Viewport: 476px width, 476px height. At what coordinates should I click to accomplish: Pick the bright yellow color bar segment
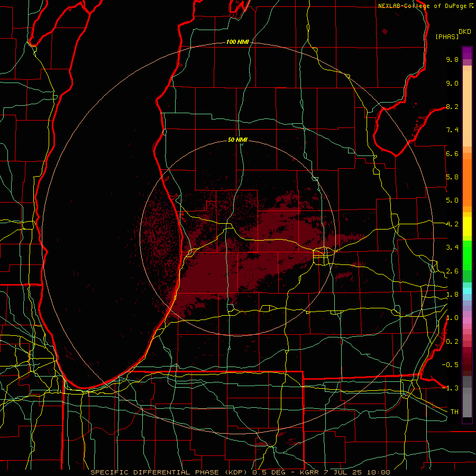(x=467, y=226)
